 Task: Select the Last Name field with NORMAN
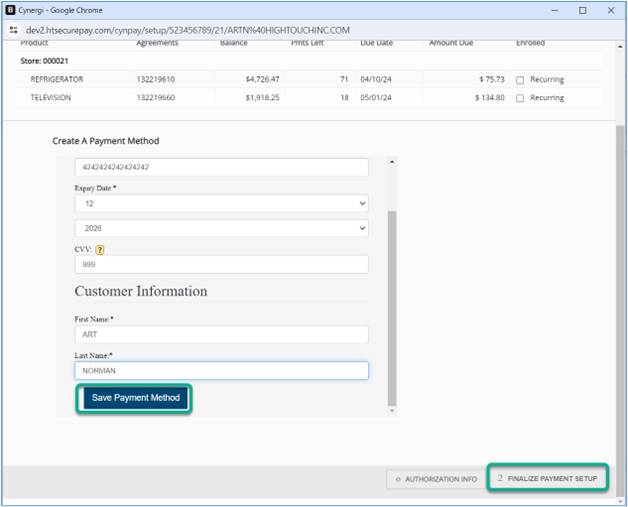coord(221,370)
